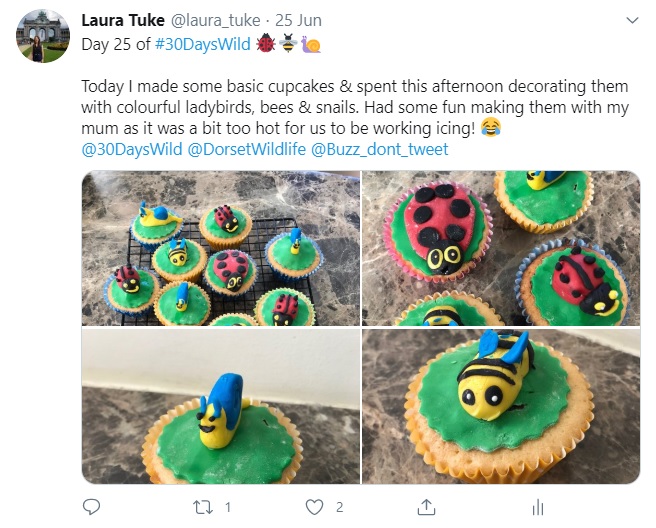The width and height of the screenshot is (656, 528).
Task: Retweet the cupcake decorating post
Action: click(203, 506)
